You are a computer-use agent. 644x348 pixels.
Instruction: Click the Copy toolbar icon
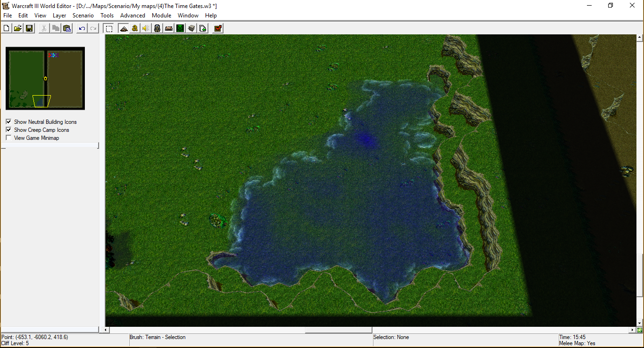(x=56, y=28)
